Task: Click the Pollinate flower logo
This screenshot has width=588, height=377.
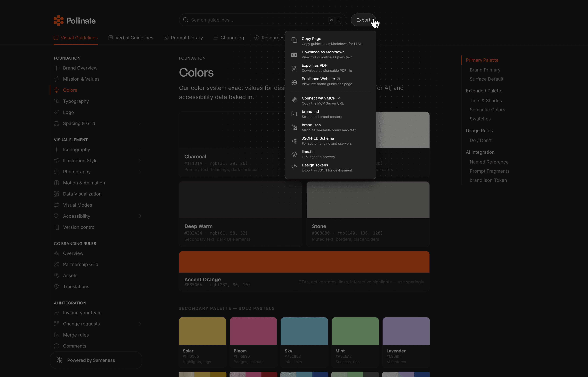Action: point(58,21)
